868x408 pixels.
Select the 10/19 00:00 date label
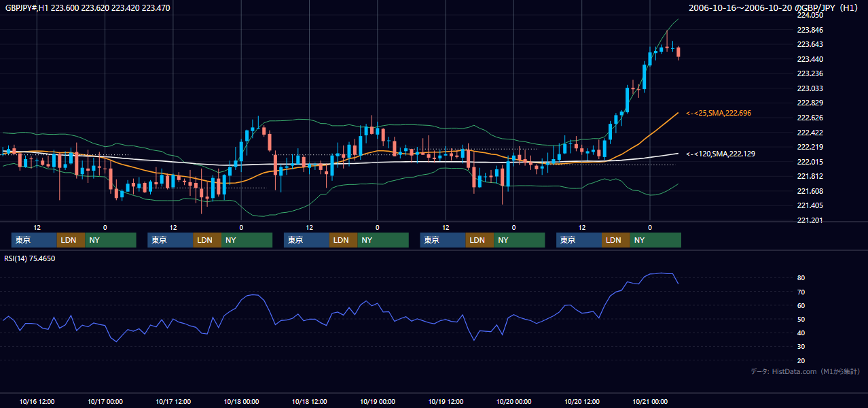[378, 401]
